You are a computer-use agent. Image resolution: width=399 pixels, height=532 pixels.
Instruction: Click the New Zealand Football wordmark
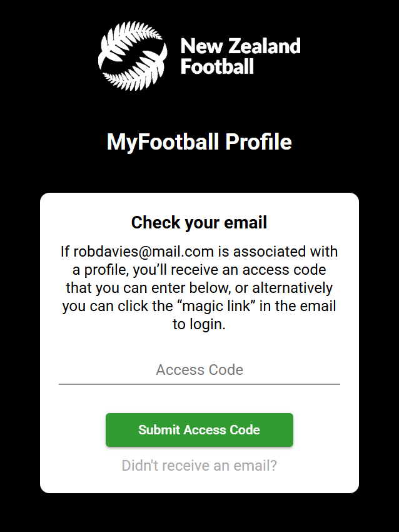coord(240,56)
